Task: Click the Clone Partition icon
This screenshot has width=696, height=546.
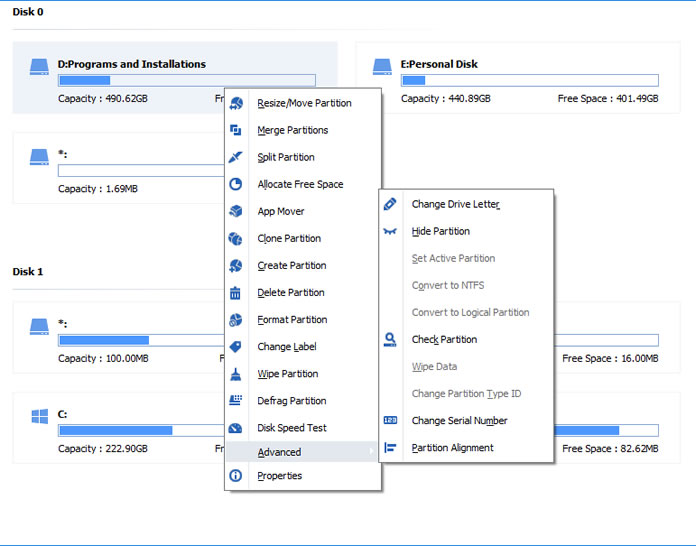Action: pos(236,238)
